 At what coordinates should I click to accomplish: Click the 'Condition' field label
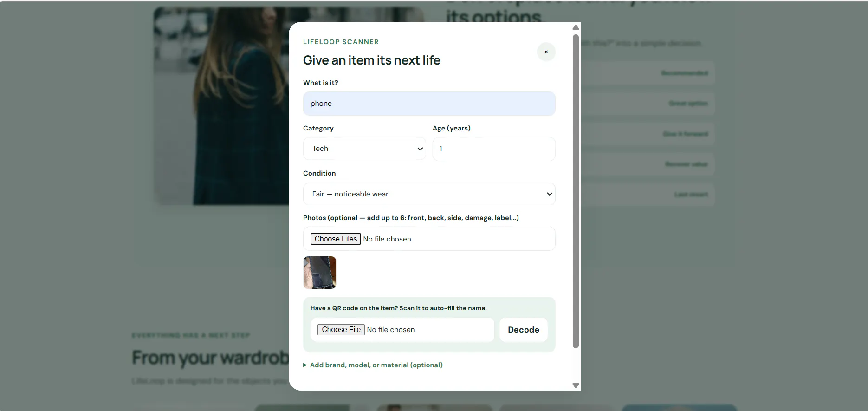pos(319,173)
